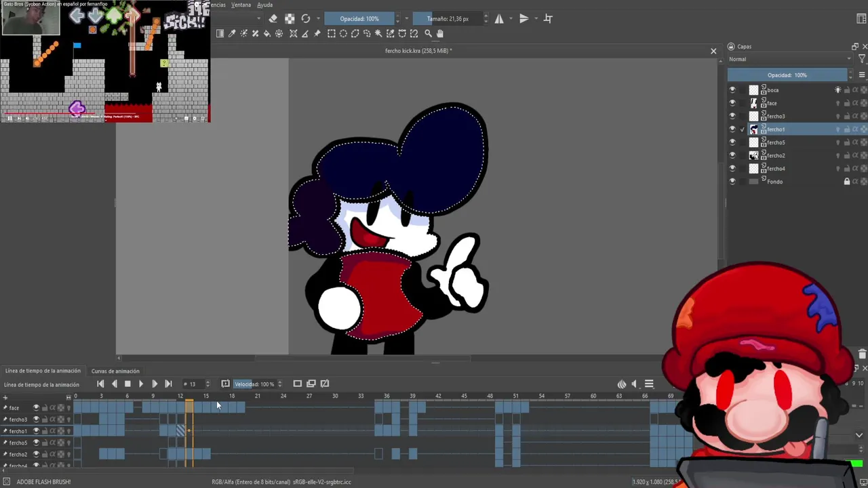Step to previous frame
The image size is (868, 488).
click(x=114, y=384)
